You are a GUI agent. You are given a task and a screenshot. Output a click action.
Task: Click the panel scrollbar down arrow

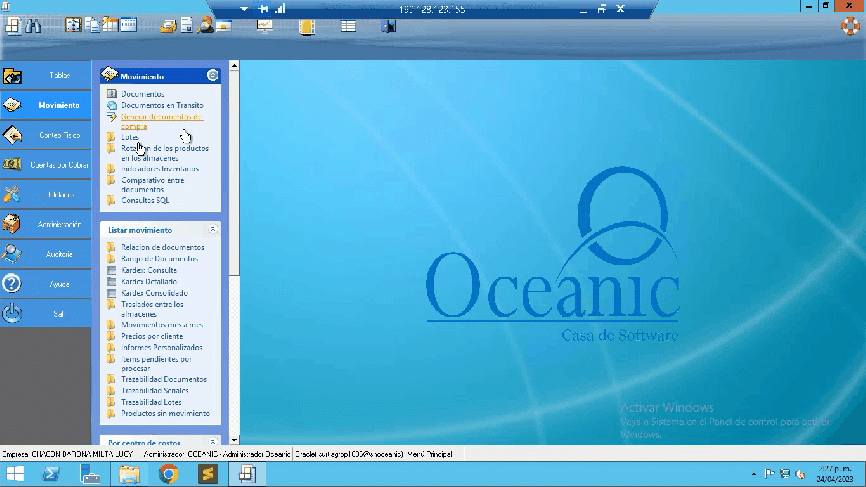(235, 439)
